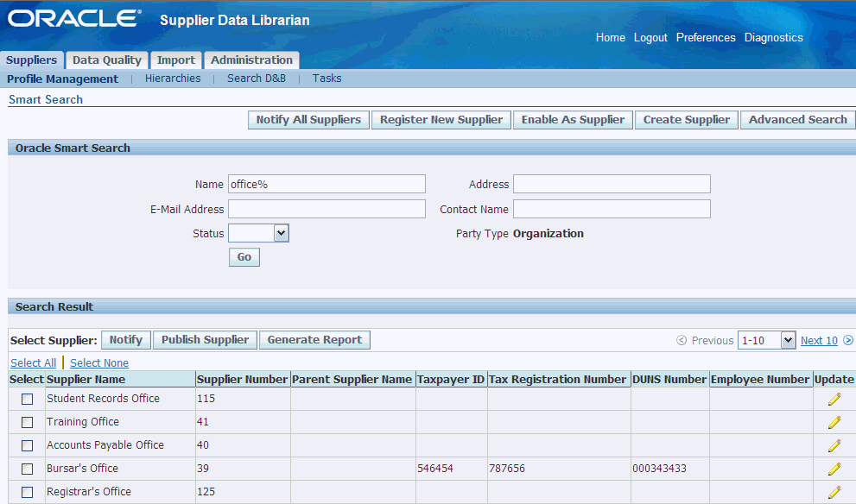The height and width of the screenshot is (504, 856).
Task: Click the Generate Report button
Action: pyautogui.click(x=314, y=340)
